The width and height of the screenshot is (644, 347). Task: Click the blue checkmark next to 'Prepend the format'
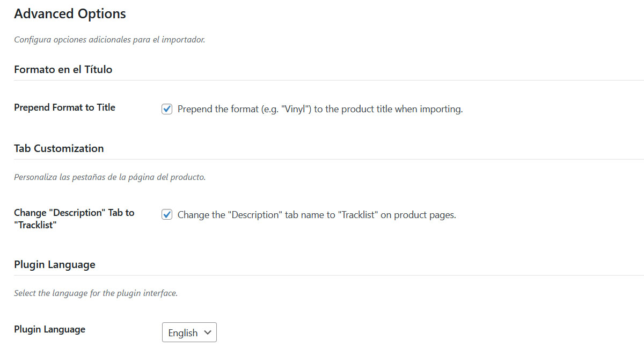click(167, 109)
